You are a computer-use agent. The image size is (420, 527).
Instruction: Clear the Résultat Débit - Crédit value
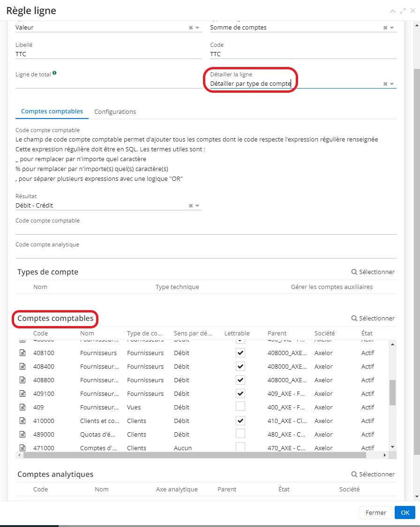(x=191, y=206)
